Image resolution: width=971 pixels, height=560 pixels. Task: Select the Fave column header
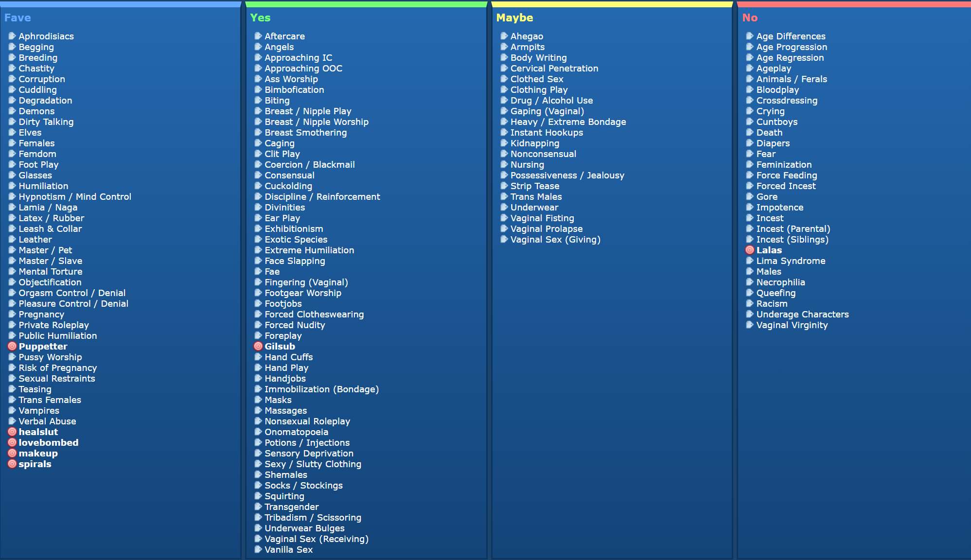coord(18,17)
